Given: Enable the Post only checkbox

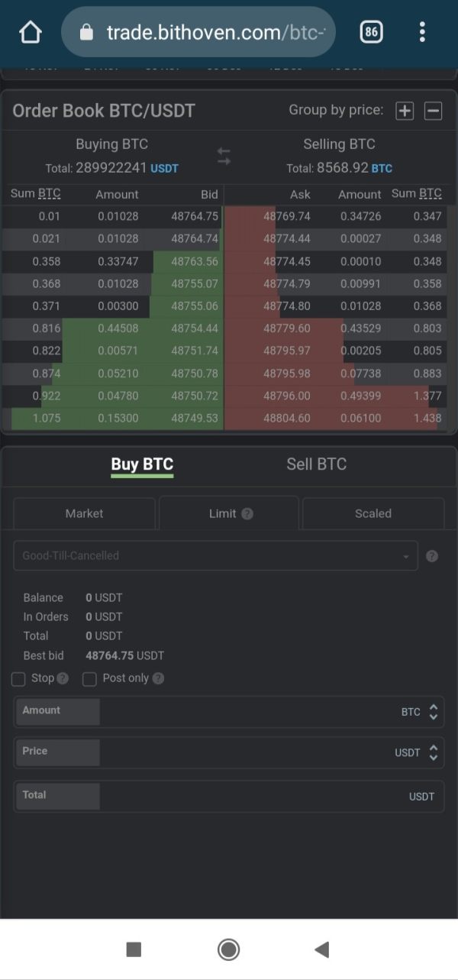Looking at the screenshot, I should click(90, 679).
